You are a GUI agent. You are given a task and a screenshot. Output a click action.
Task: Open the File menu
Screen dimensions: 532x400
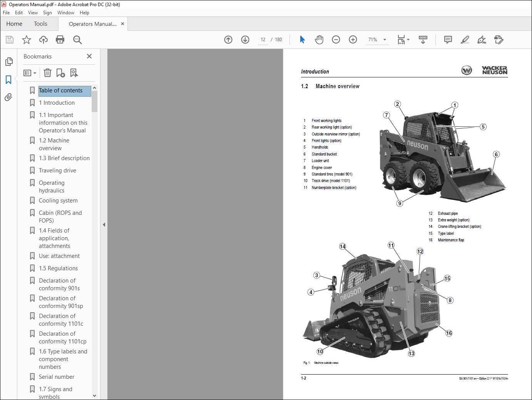click(6, 13)
